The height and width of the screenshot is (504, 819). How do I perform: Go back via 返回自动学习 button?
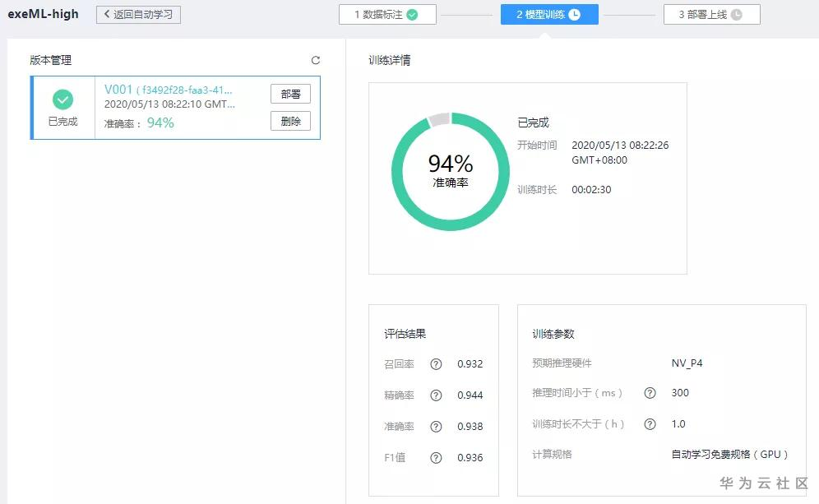138,15
